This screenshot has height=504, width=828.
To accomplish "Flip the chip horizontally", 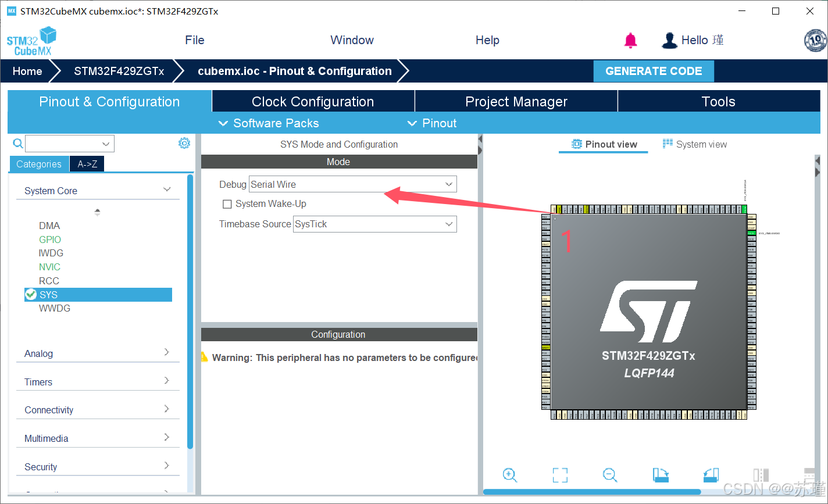I will coord(761,475).
